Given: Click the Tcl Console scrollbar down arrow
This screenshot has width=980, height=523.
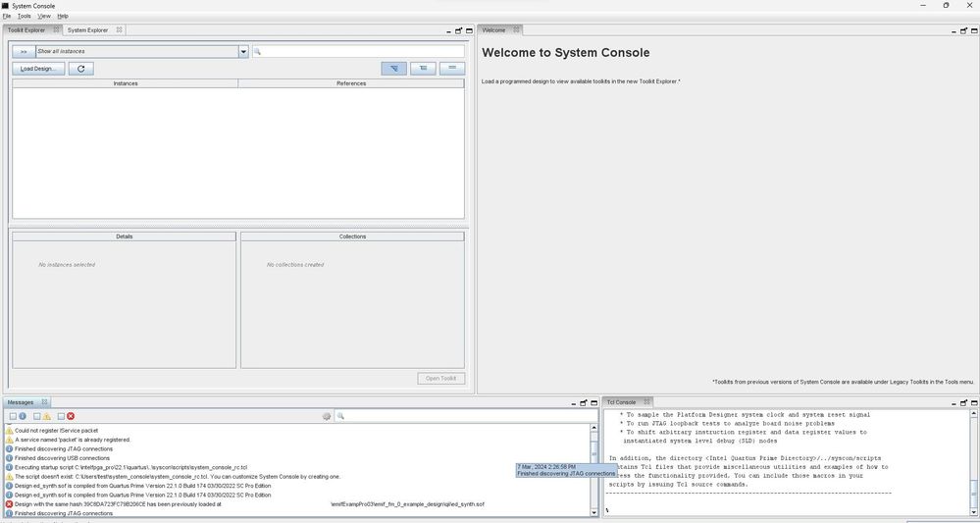Looking at the screenshot, I should 974,512.
